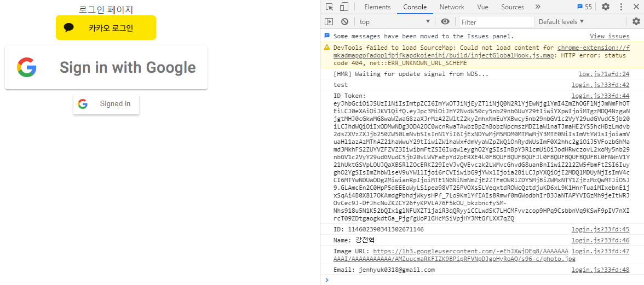Switch to the Network tab
Screen dimensions: 644x285
(452, 7)
